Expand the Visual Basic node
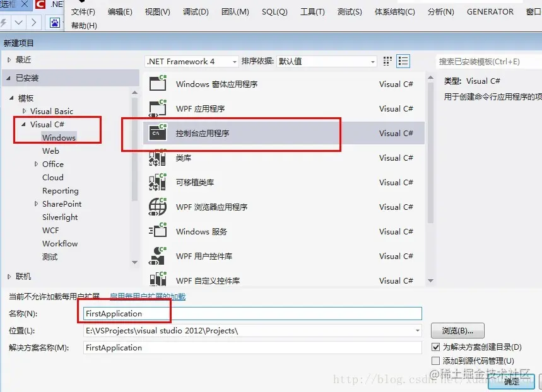542x392 pixels. click(24, 111)
